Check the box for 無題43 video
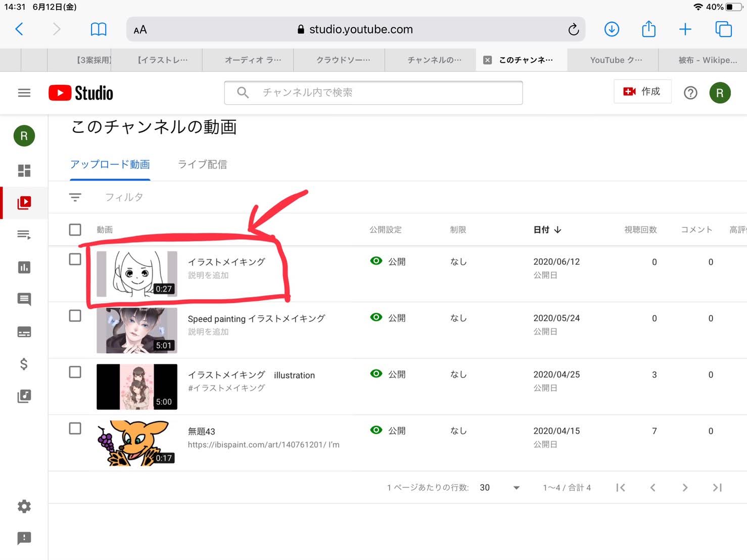Screen dimensions: 747x560 click(75, 429)
